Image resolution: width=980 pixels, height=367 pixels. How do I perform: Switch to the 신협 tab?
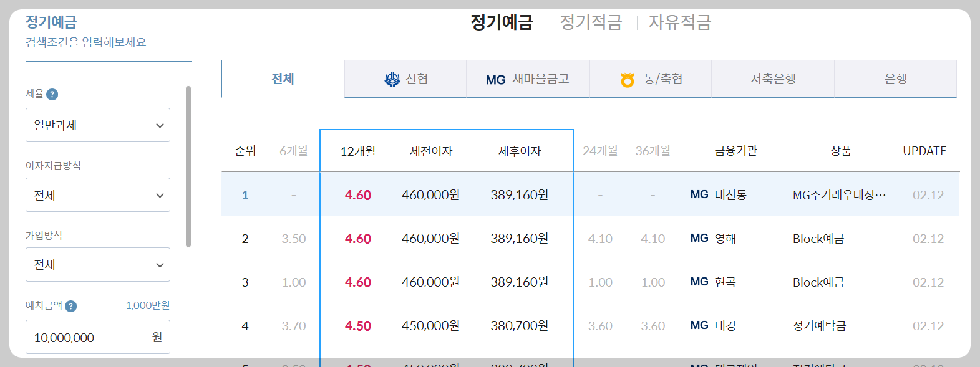[405, 79]
